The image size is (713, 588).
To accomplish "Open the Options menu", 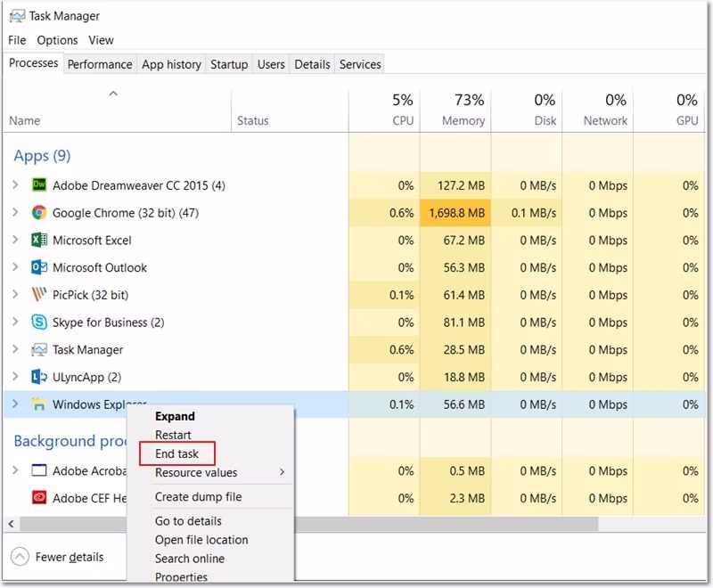I will [x=57, y=40].
